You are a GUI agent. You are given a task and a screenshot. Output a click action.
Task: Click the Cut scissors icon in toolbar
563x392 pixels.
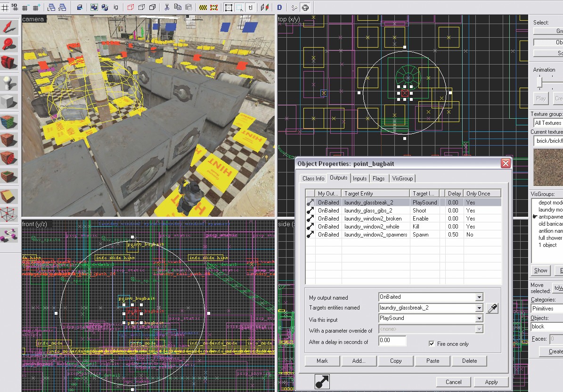[167, 8]
